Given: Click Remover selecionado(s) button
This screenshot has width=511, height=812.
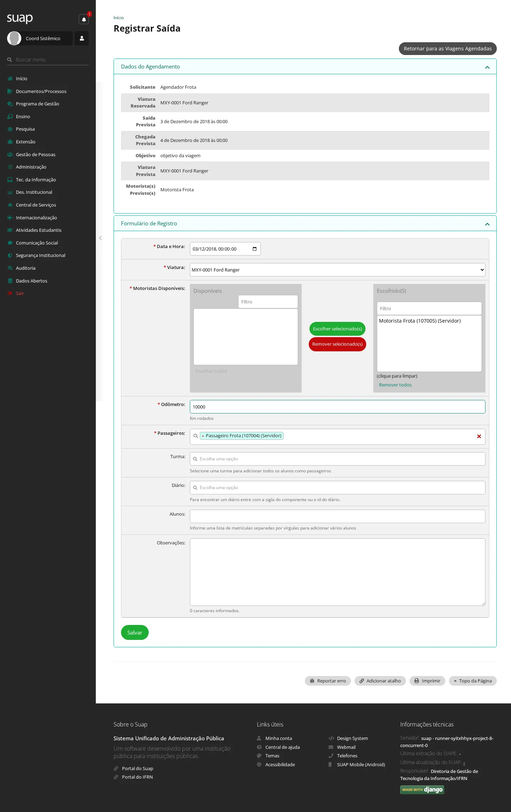Looking at the screenshot, I should pyautogui.click(x=337, y=344).
